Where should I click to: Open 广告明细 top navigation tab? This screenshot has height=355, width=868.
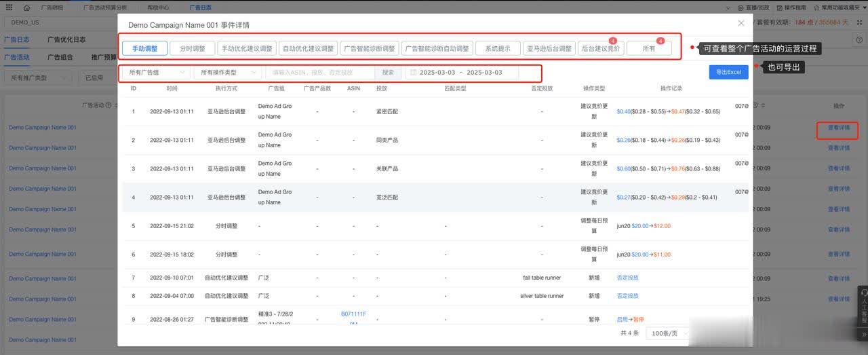pos(52,7)
